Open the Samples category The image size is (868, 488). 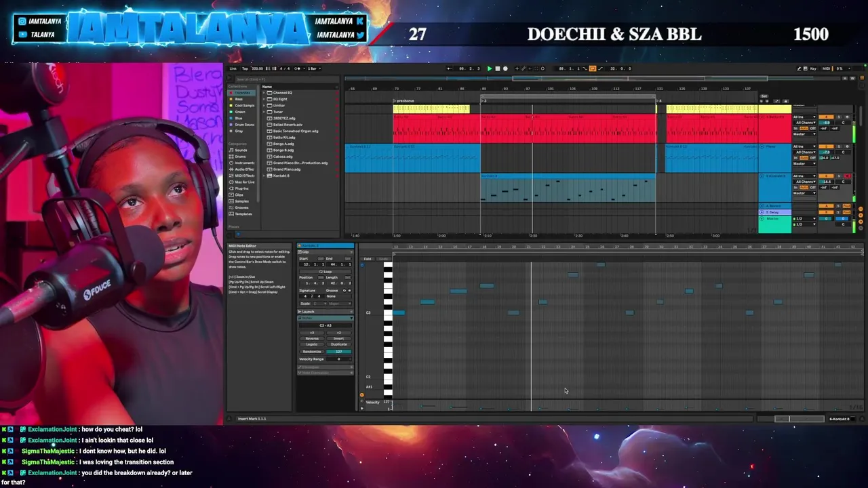point(241,201)
